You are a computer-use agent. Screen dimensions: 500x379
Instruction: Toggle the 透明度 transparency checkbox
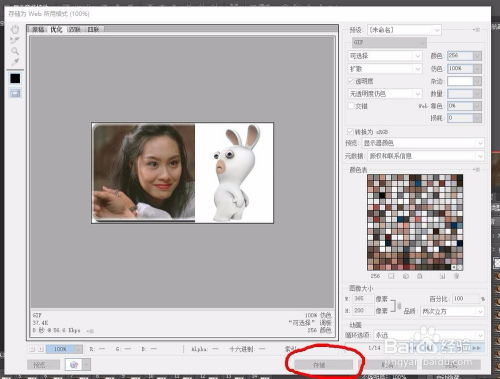351,81
